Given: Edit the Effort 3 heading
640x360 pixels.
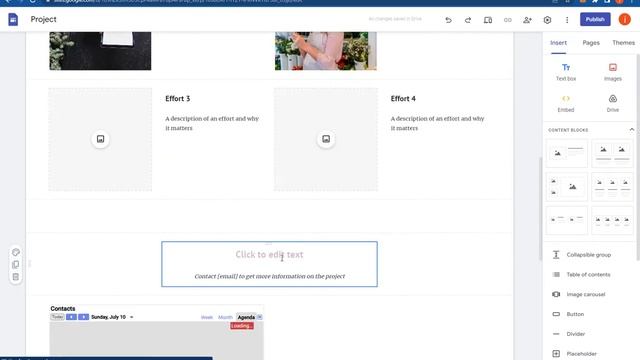Looking at the screenshot, I should coord(178,98).
